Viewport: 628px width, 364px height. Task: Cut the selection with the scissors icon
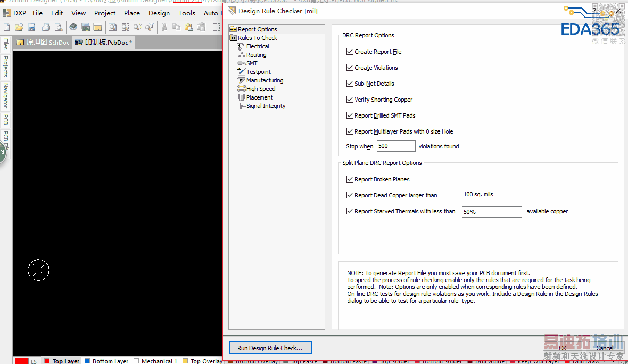[x=164, y=27]
